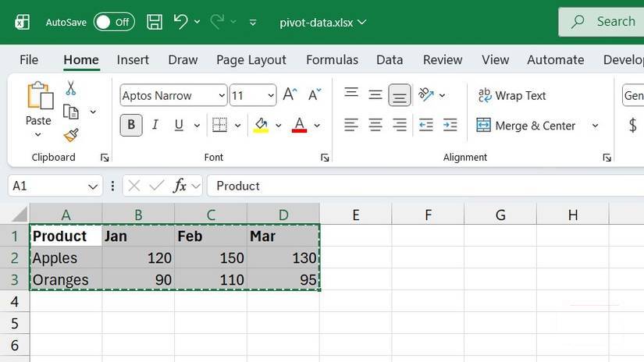Open the Name Box dropdown showing A1
The width and height of the screenshot is (644, 362).
[x=93, y=186]
